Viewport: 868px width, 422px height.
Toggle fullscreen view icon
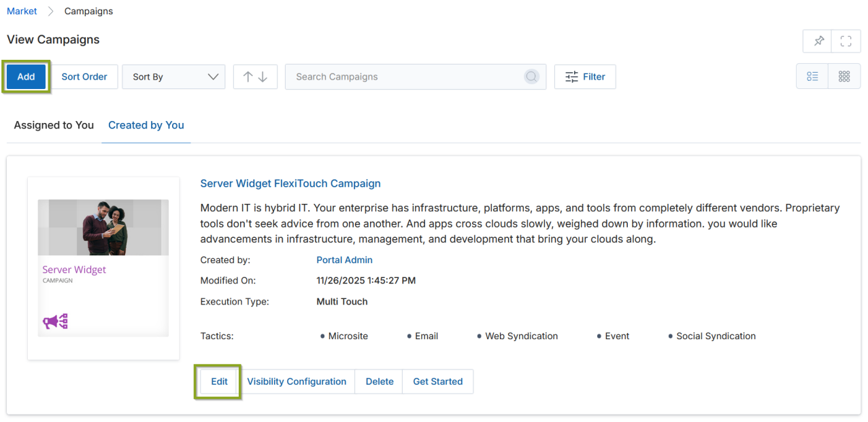click(x=846, y=41)
